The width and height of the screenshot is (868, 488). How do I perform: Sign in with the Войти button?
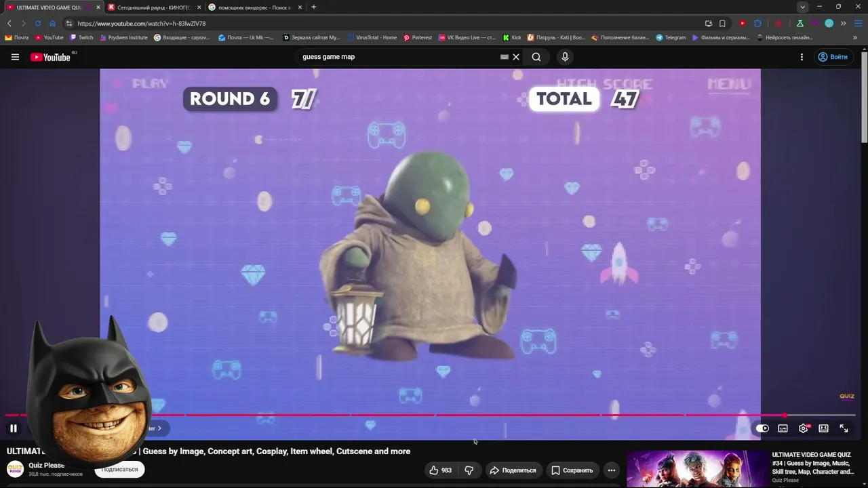point(833,57)
